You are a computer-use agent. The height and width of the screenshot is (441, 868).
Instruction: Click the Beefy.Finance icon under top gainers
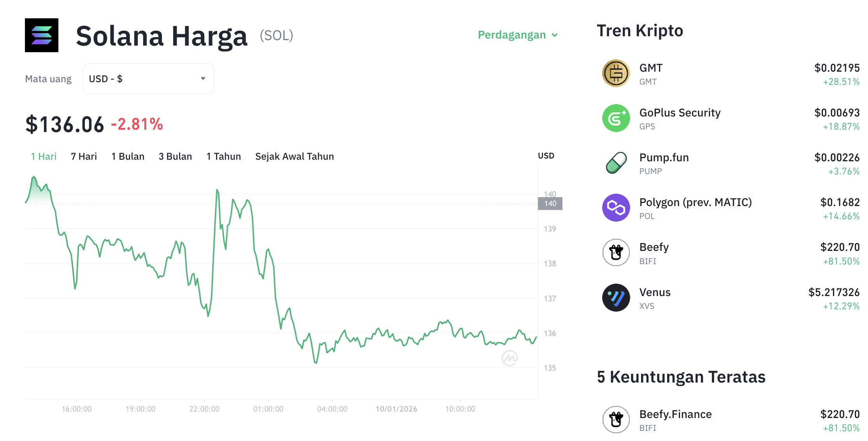click(x=616, y=420)
